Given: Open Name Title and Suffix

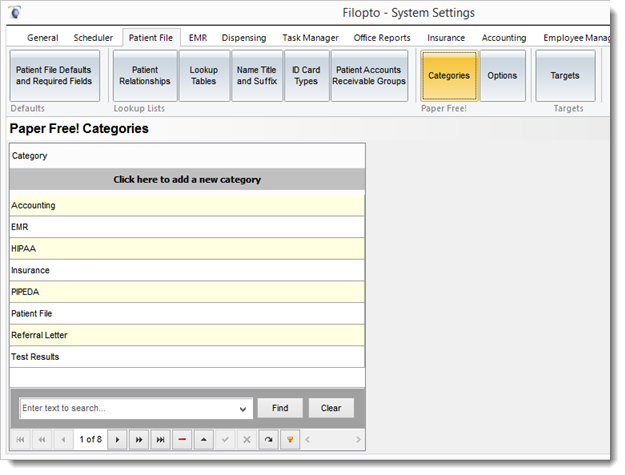Looking at the screenshot, I should (x=257, y=76).
